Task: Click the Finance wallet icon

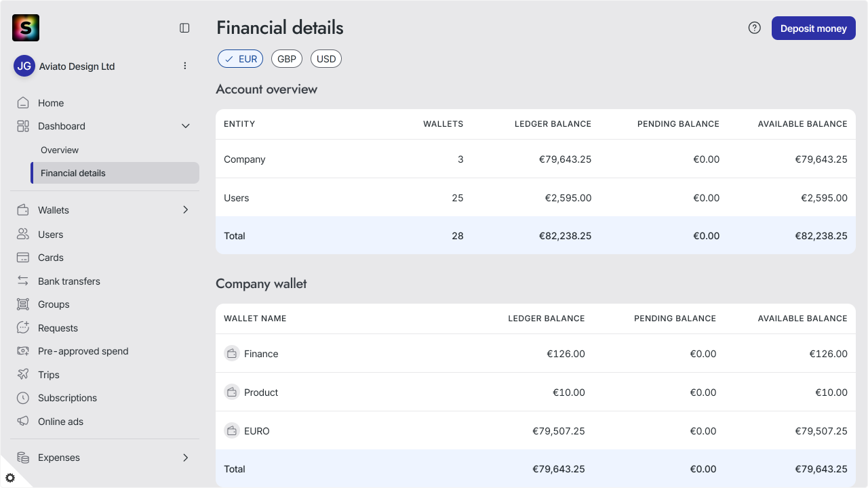Action: coord(232,354)
